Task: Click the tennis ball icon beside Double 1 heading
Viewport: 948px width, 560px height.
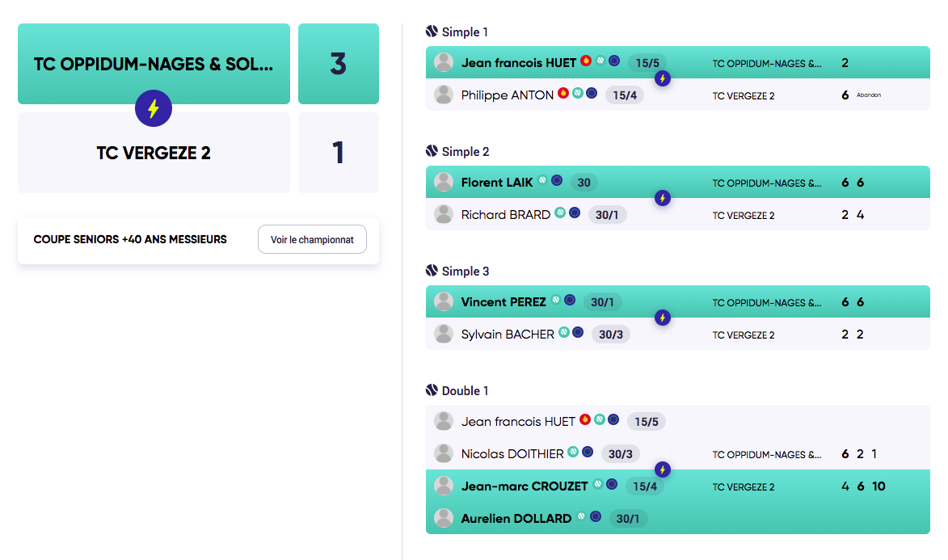Action: [x=432, y=390]
